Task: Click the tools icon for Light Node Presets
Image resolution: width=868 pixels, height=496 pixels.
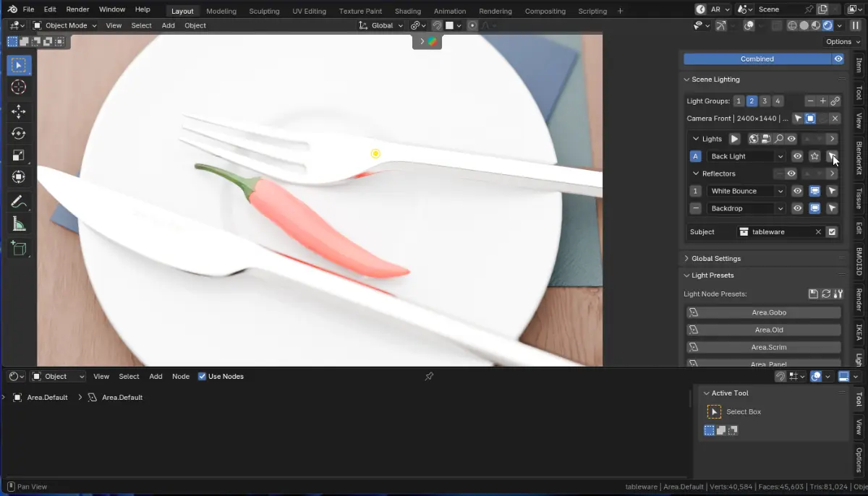Action: pos(838,294)
